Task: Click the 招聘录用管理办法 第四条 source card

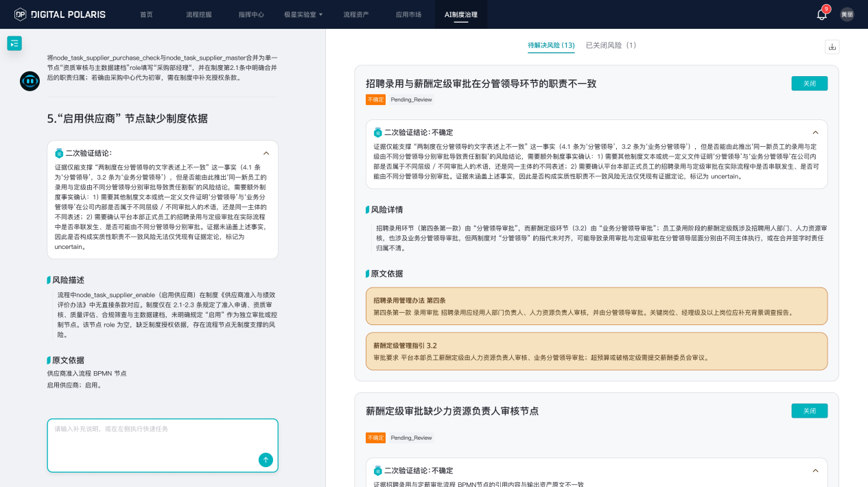Action: coord(596,307)
